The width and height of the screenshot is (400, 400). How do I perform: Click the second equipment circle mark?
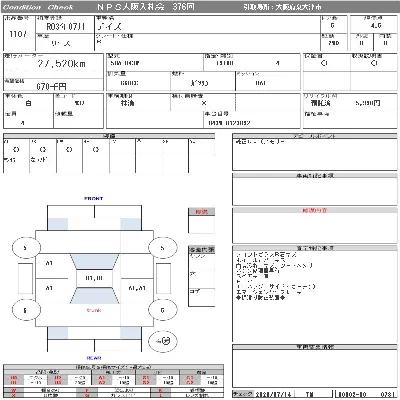43,150
